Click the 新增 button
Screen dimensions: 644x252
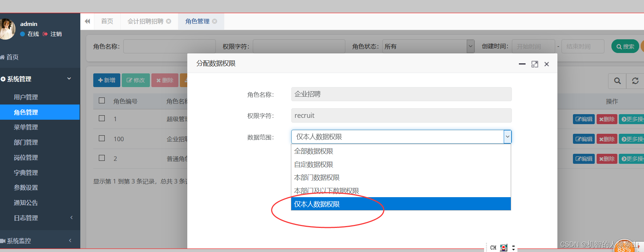(107, 80)
